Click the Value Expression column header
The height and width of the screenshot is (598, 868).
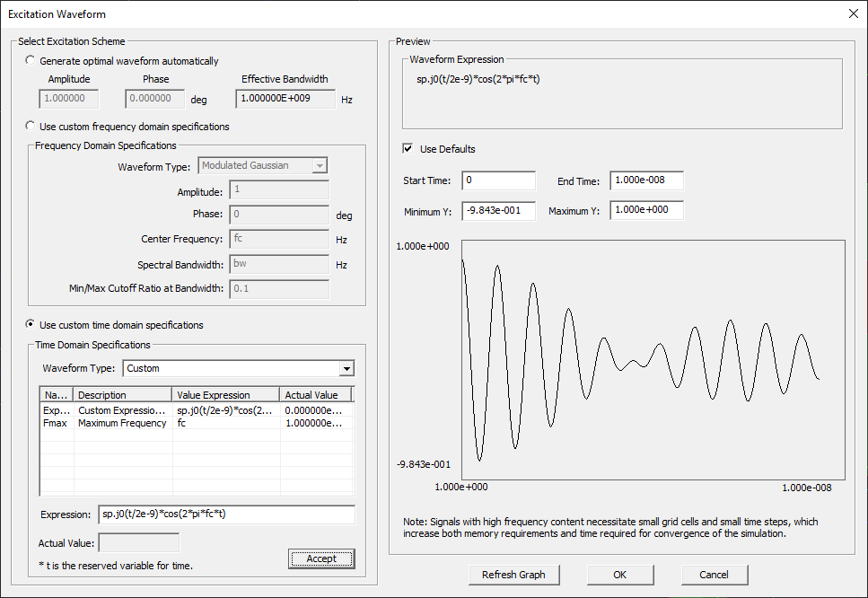pos(225,395)
